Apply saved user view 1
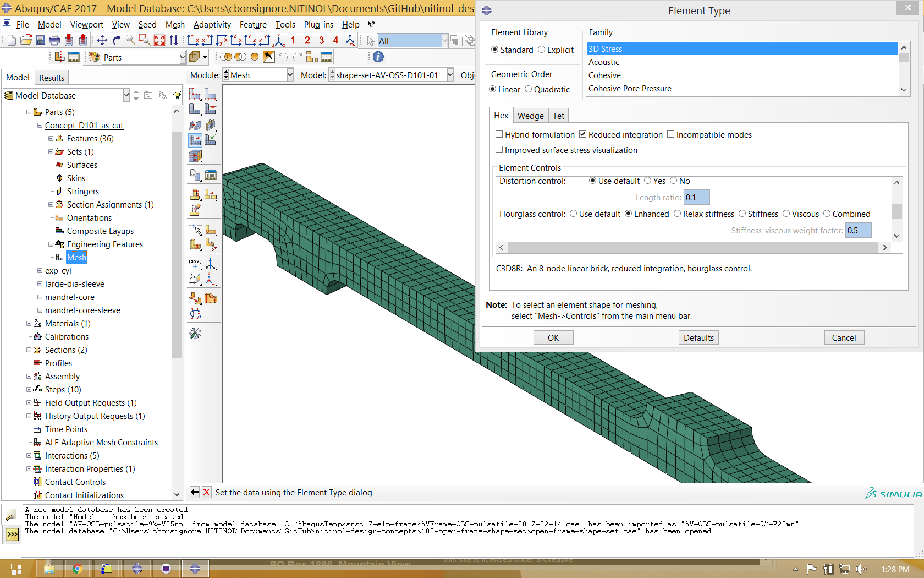The height and width of the screenshot is (578, 924). pyautogui.click(x=293, y=40)
